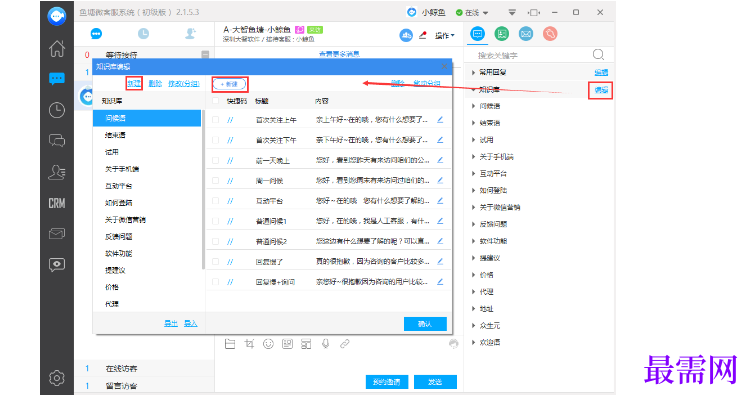Select the 在线访客 row in the visitor list
This screenshot has width=756, height=401.
point(145,368)
